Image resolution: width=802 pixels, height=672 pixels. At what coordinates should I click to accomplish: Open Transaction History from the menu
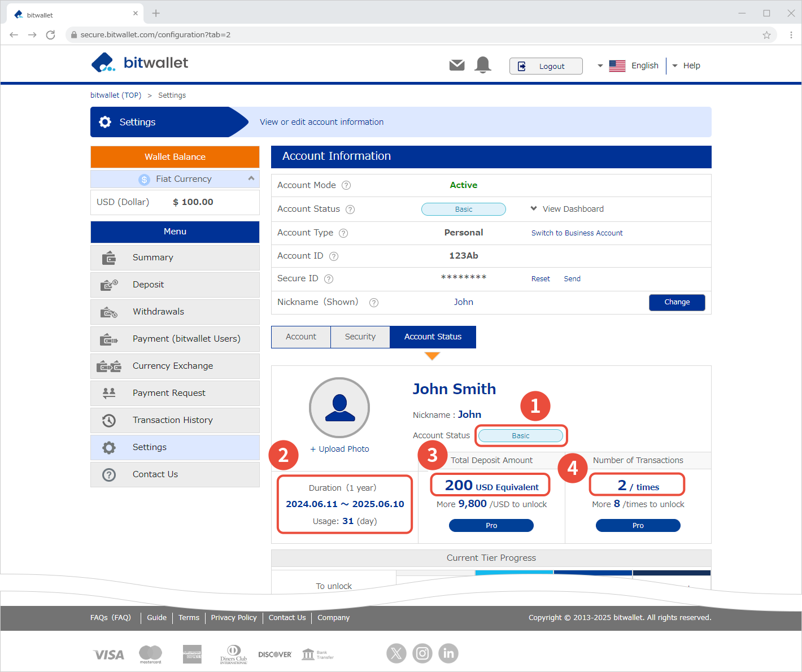(173, 420)
